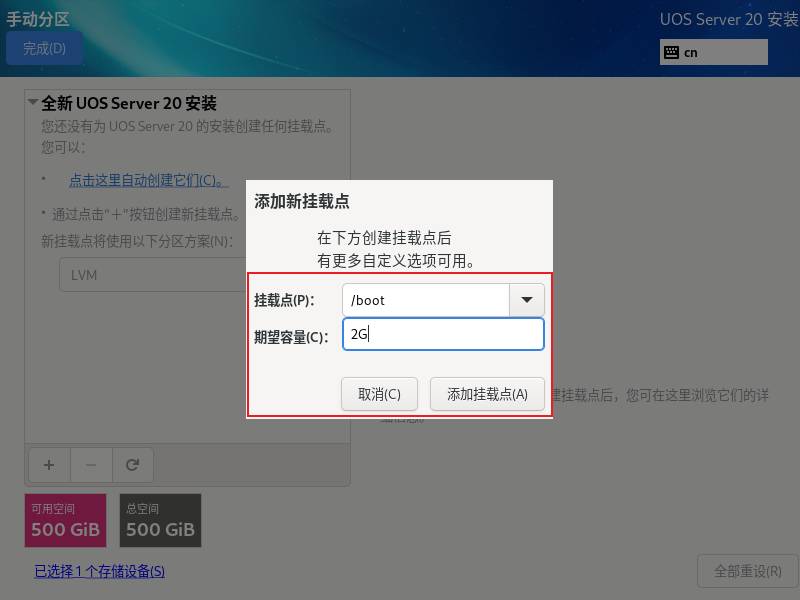Click the plus icon to add mount point
This screenshot has height=600, width=800.
(49, 465)
